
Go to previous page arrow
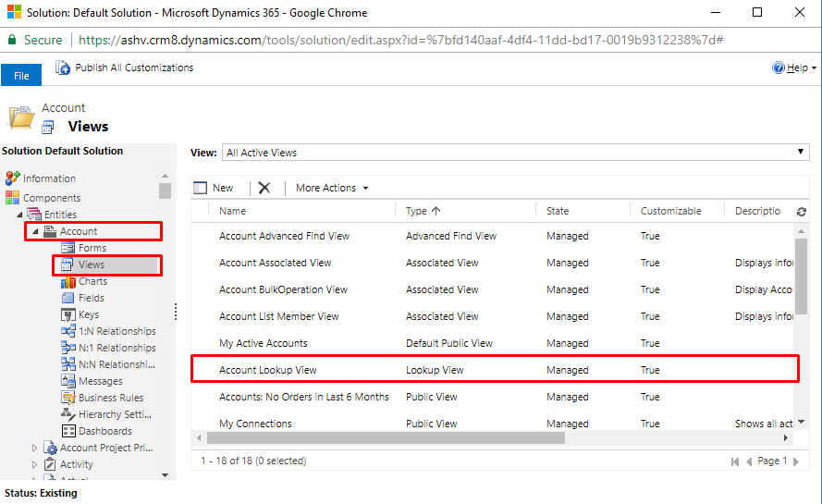tap(749, 461)
